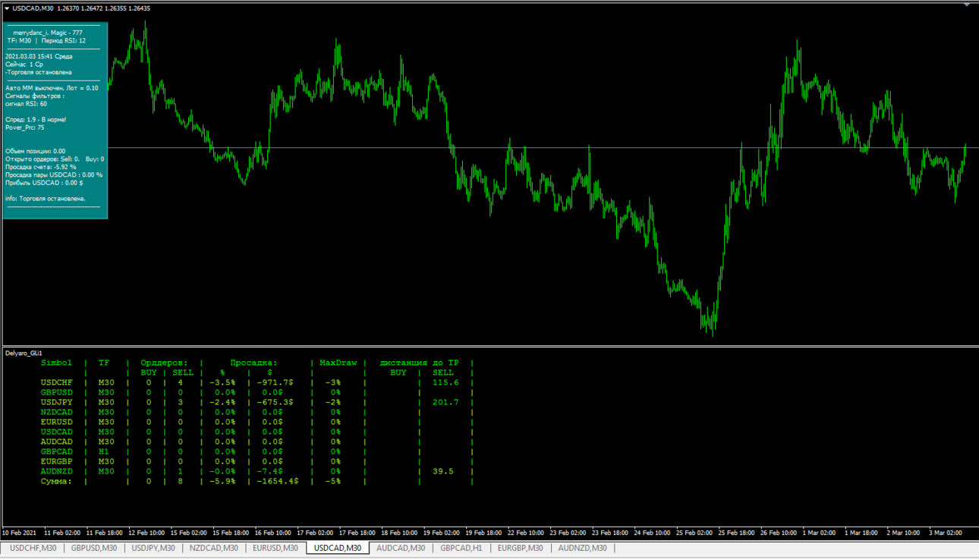Go to the GBPCAD,H1 chart tab
The image size is (979, 560).
point(461,548)
